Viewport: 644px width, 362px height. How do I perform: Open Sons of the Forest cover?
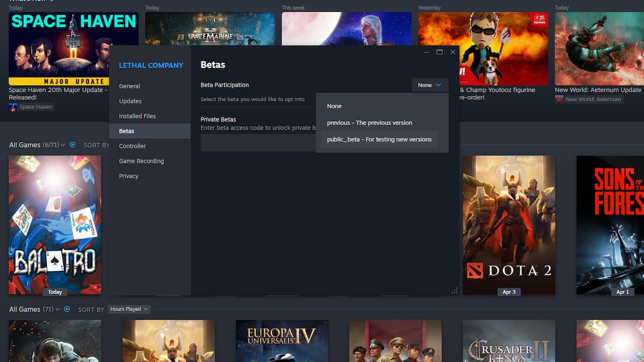610,225
